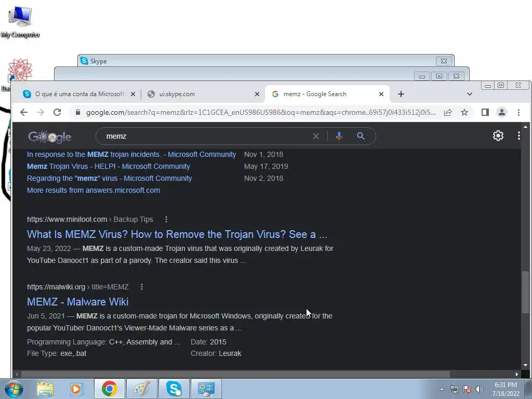The image size is (532, 399).
Task: Click the scroll up arrow of the page
Action: click(525, 127)
